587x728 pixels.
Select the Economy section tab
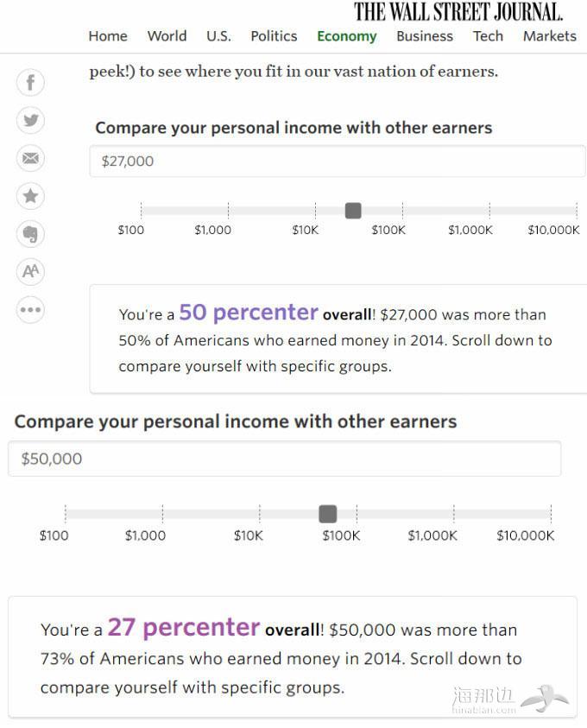pyautogui.click(x=347, y=36)
